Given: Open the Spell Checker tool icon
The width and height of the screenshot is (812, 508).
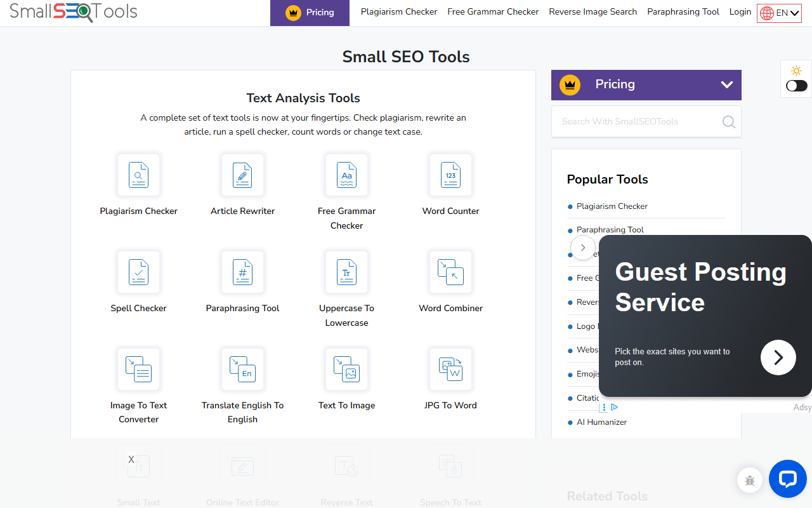Looking at the screenshot, I should 138,272.
